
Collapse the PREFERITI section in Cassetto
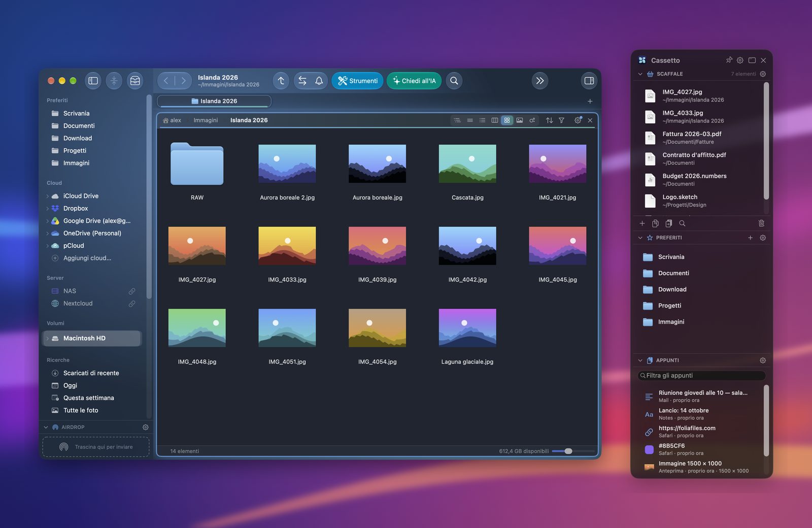tap(640, 238)
